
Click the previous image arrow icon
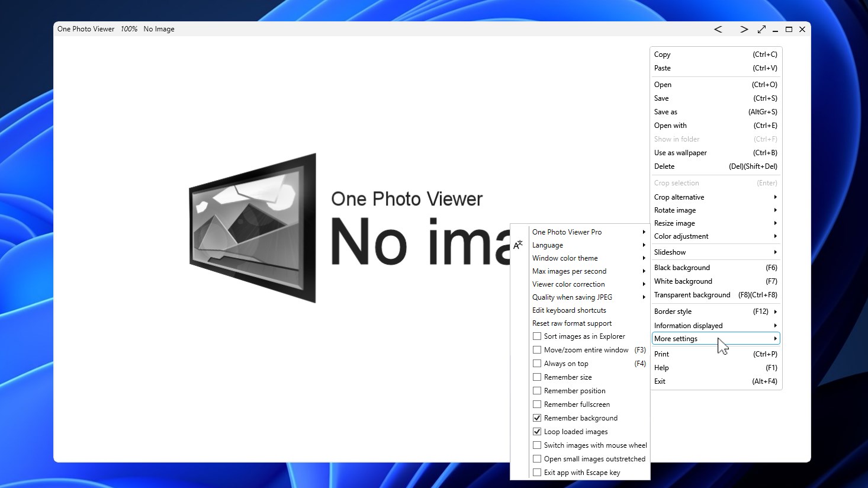(x=718, y=29)
